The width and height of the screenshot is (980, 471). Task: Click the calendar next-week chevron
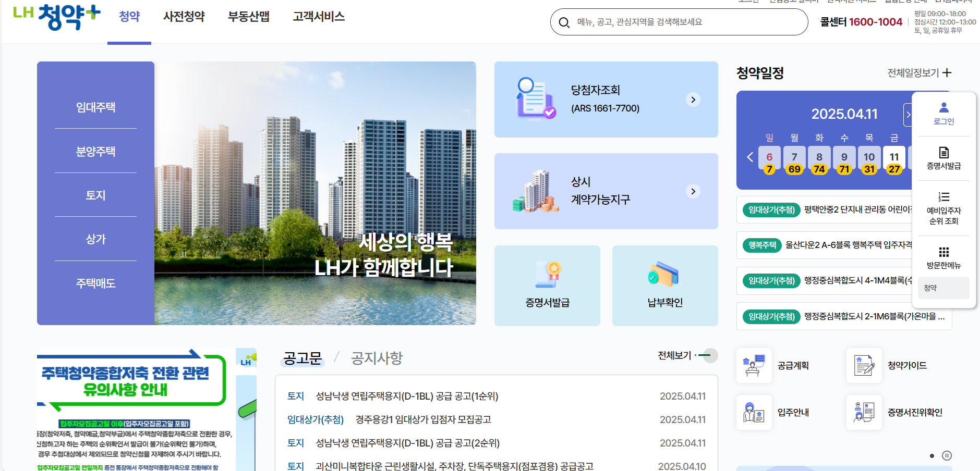[909, 114]
